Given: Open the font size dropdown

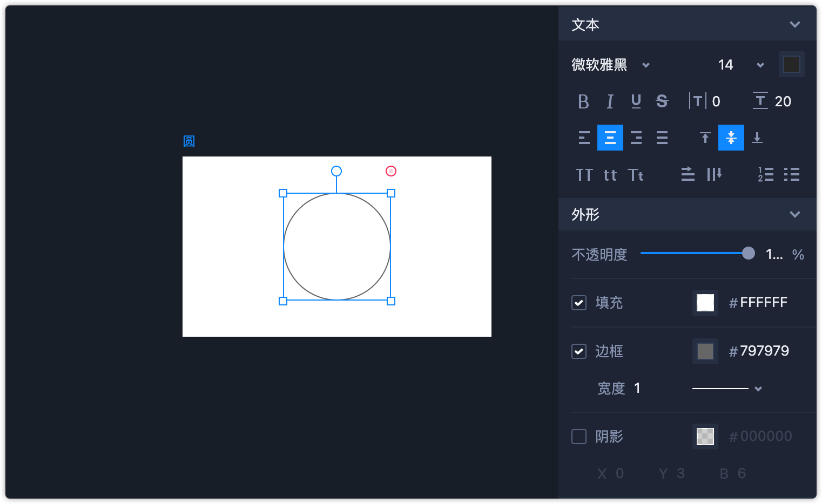Looking at the screenshot, I should 760,65.
